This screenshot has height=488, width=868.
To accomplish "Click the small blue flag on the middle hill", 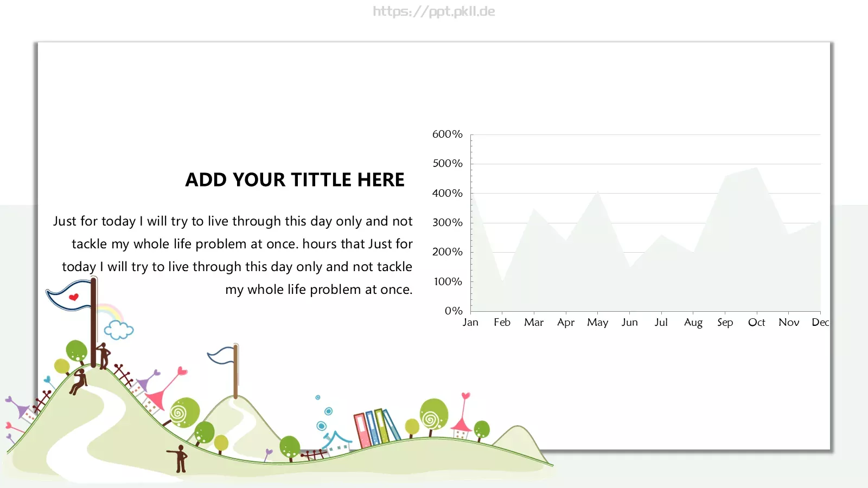I will [x=221, y=356].
